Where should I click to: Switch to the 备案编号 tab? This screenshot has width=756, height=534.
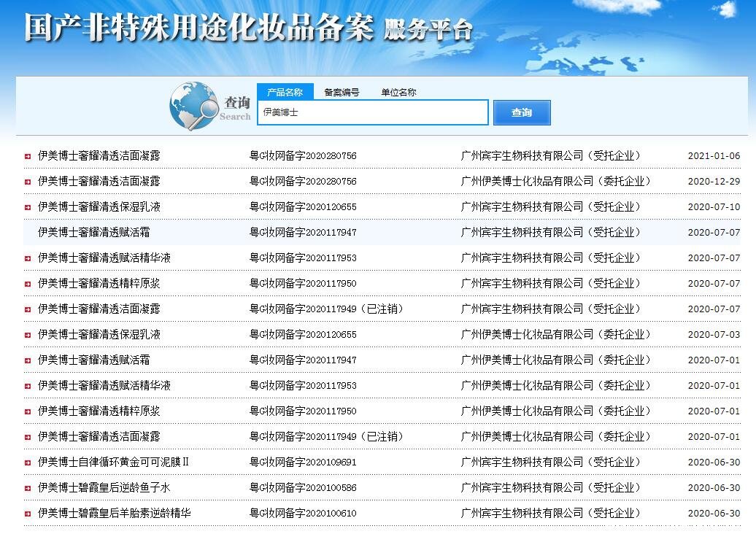pos(342,92)
